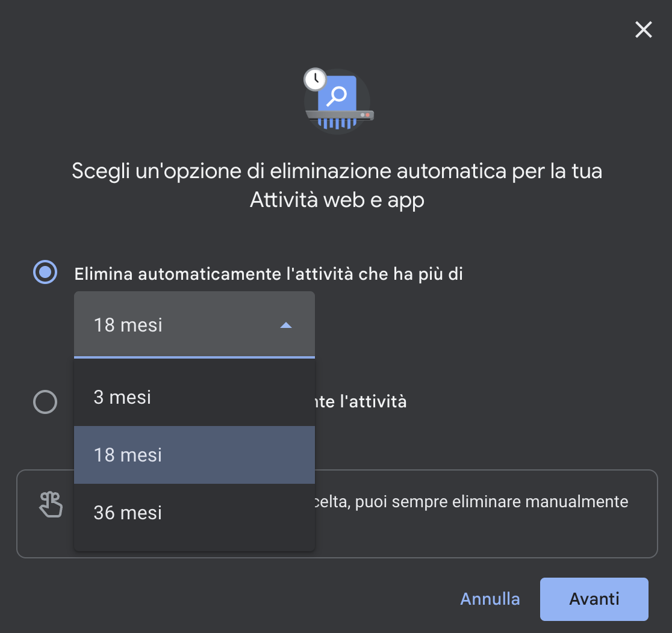Collapse the duration dropdown showing '18 mesi'

[194, 325]
